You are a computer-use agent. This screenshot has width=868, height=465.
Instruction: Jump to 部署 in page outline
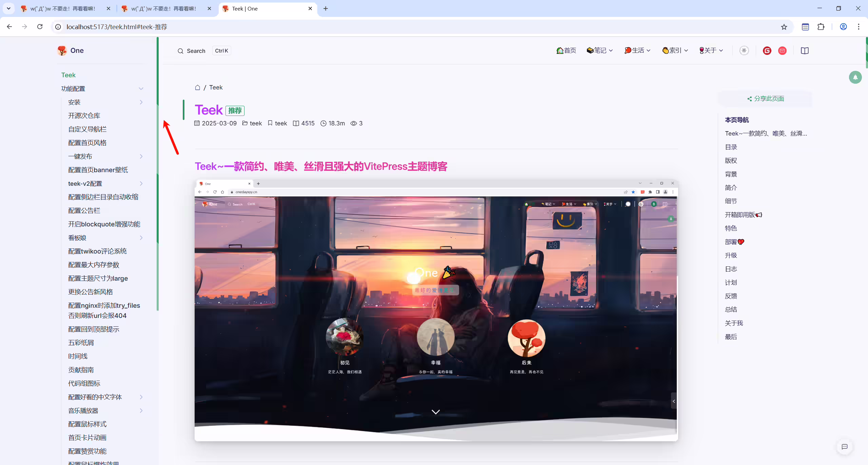734,242
